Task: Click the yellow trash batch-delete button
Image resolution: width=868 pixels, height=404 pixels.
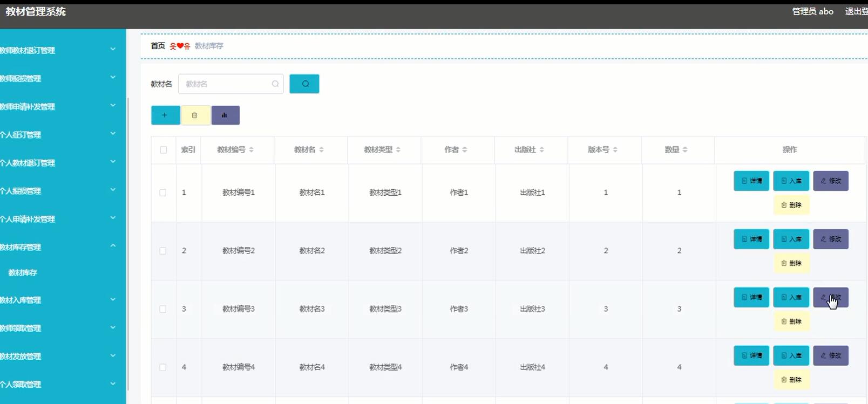Action: (x=195, y=115)
